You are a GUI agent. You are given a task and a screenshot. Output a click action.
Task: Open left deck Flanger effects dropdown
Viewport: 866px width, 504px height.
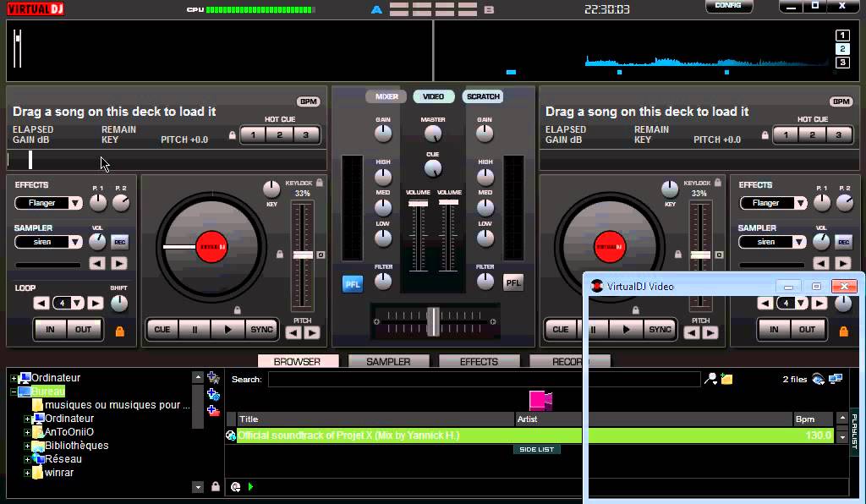pos(74,203)
